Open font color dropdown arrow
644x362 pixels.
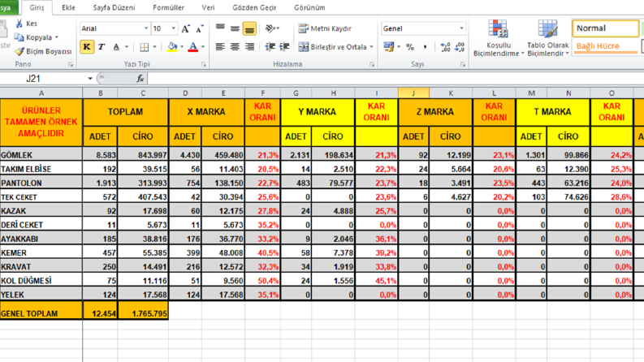tap(203, 47)
